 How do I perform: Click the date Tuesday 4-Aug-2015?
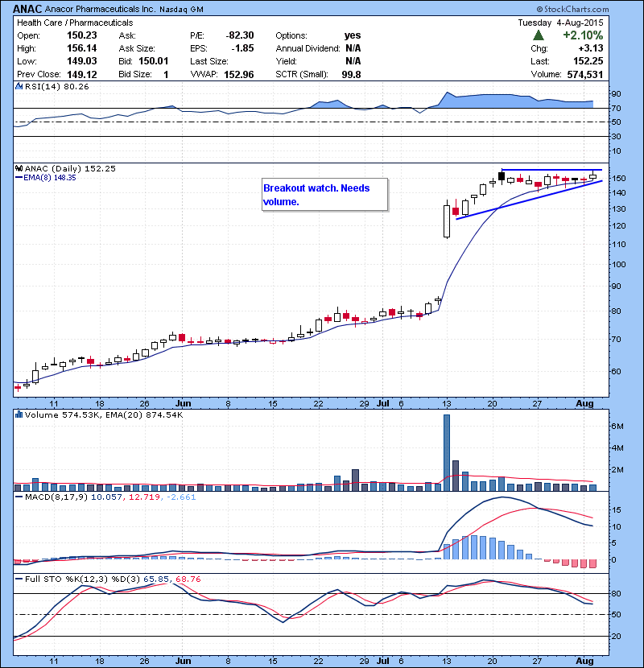pos(560,23)
